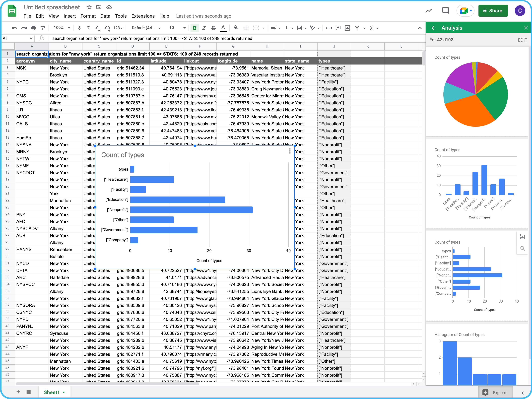Open the comment history icon

tap(445, 11)
